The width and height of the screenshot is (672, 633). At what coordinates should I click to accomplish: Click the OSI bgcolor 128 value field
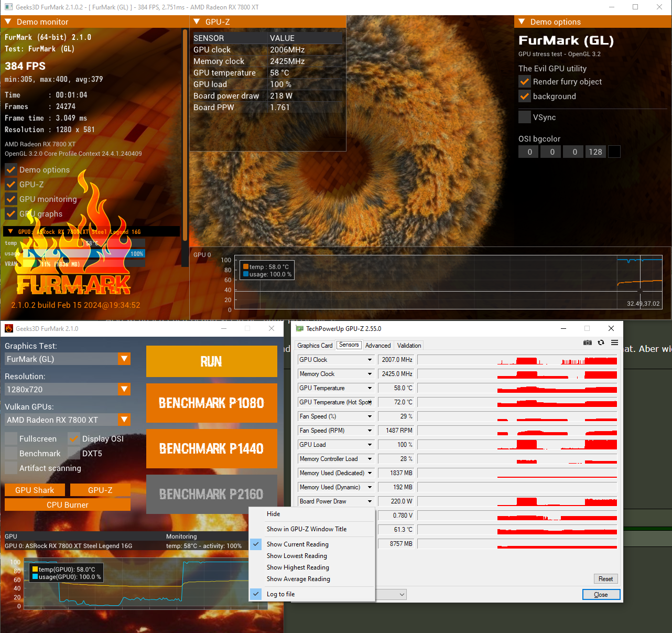click(595, 152)
